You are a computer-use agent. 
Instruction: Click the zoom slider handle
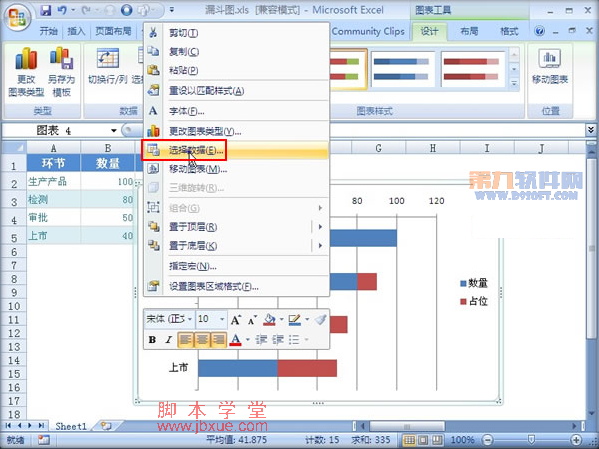click(531, 440)
